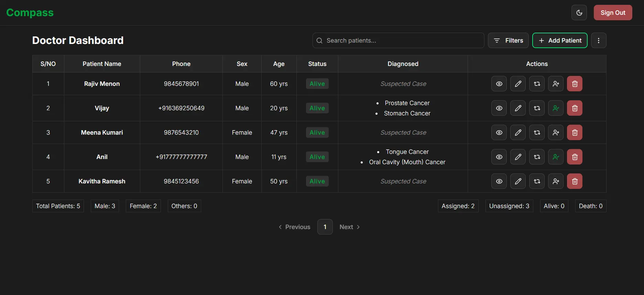This screenshot has height=295, width=644.
Task: Click the Patient Name column header
Action: [x=102, y=64]
